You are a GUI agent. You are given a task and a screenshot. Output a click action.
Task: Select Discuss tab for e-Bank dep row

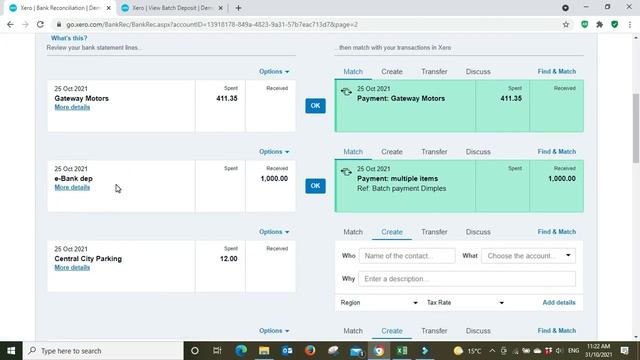(478, 151)
